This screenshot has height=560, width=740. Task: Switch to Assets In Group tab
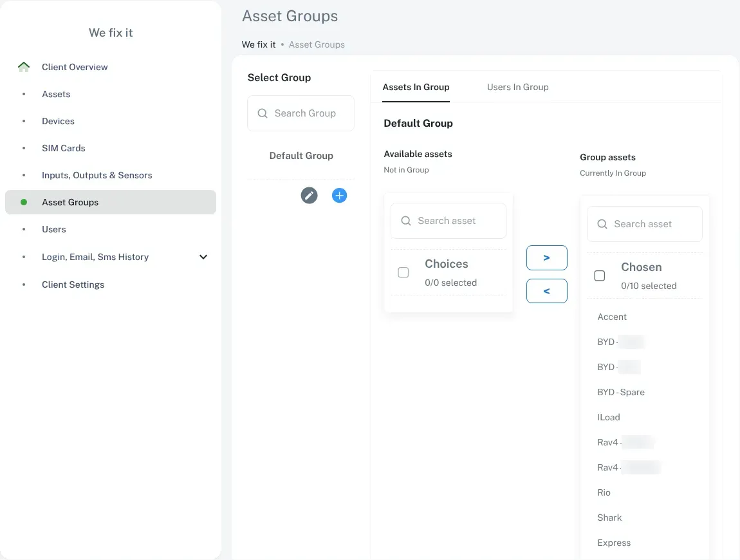tap(416, 87)
